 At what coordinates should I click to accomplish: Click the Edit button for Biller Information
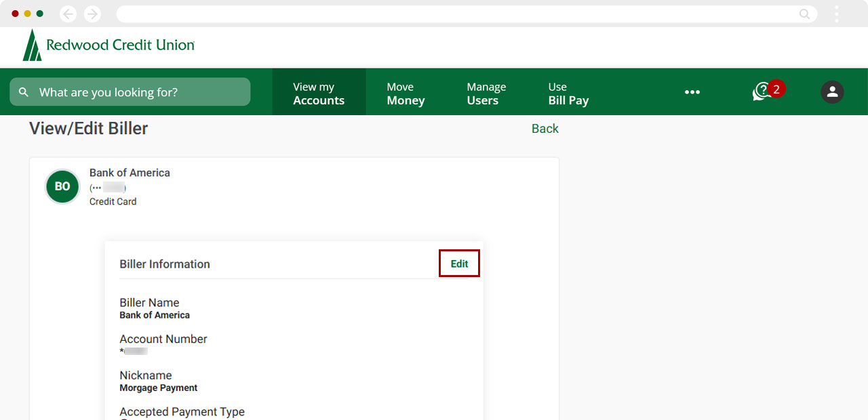pyautogui.click(x=459, y=264)
